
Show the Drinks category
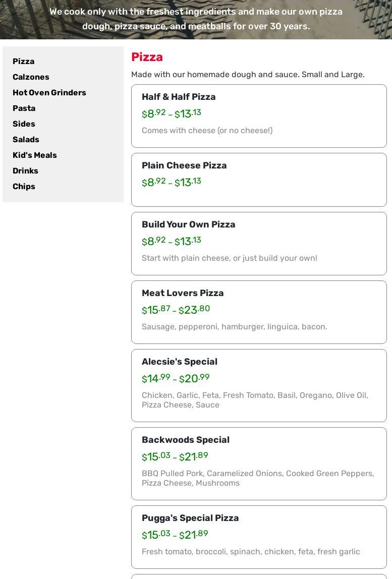(x=25, y=171)
